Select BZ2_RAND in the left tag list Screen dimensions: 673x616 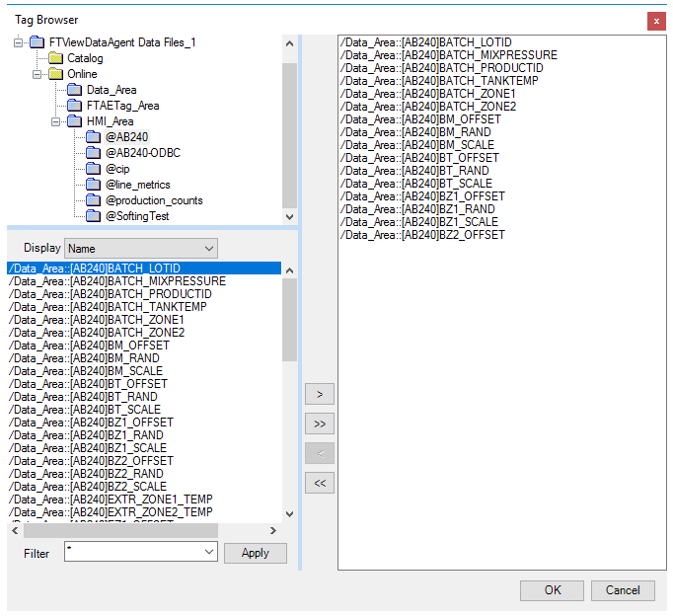tap(144, 474)
